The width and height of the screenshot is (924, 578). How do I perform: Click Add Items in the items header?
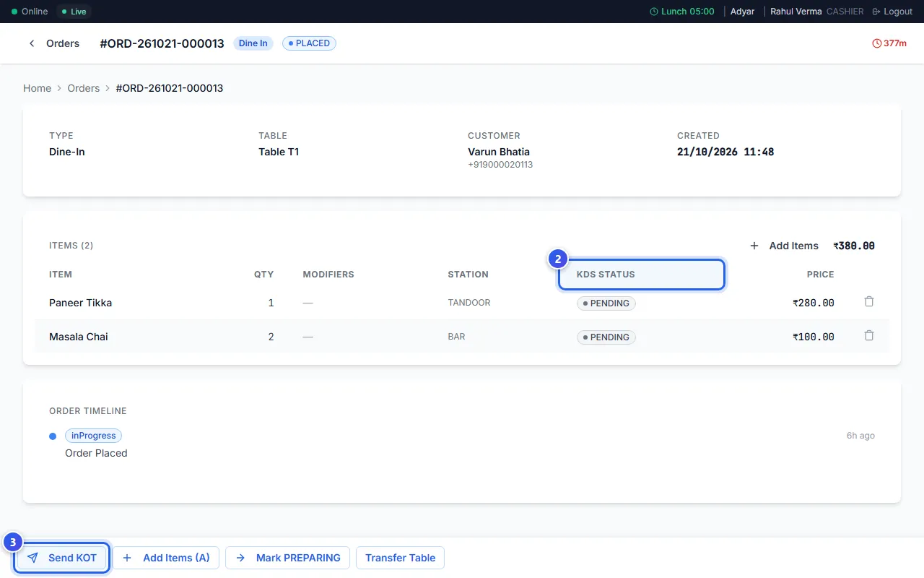tap(784, 246)
